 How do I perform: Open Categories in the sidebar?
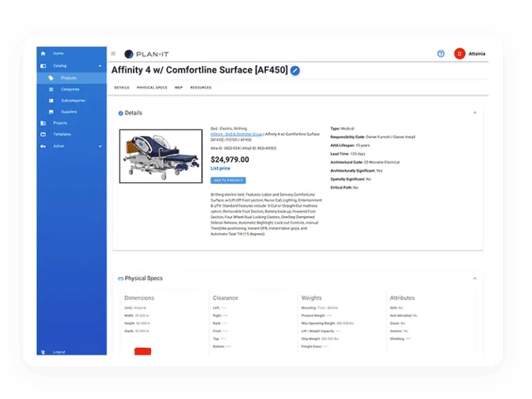tap(71, 89)
